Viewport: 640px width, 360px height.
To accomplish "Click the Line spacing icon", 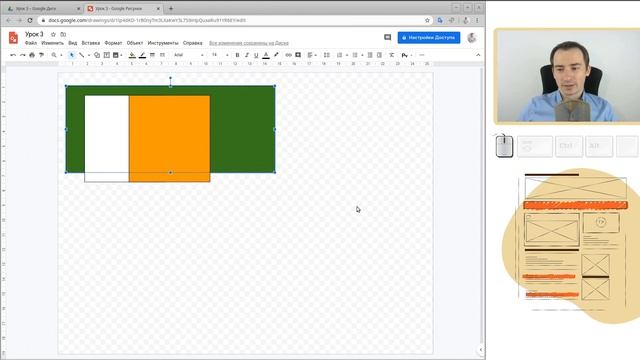I will [x=327, y=55].
